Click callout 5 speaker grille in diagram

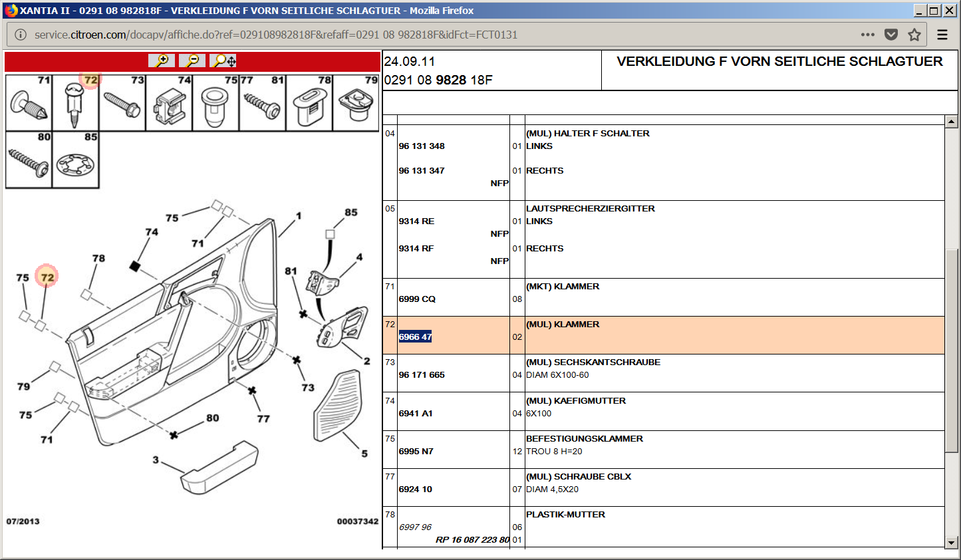364,454
